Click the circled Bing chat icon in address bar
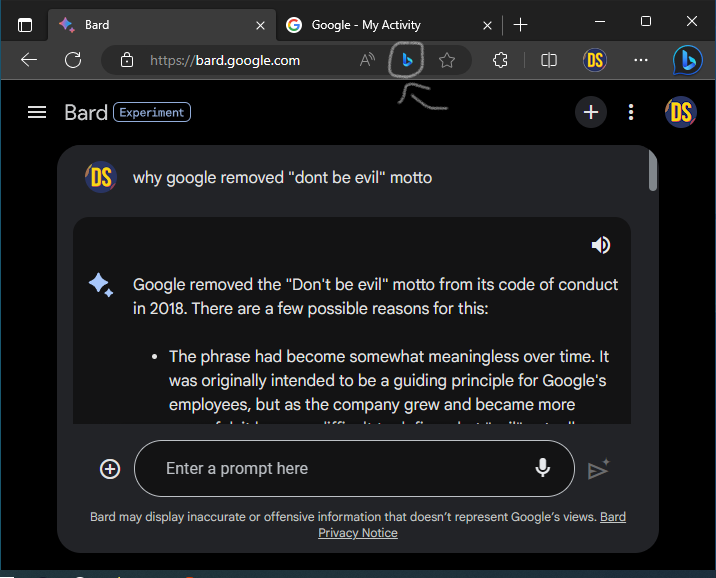 (406, 60)
